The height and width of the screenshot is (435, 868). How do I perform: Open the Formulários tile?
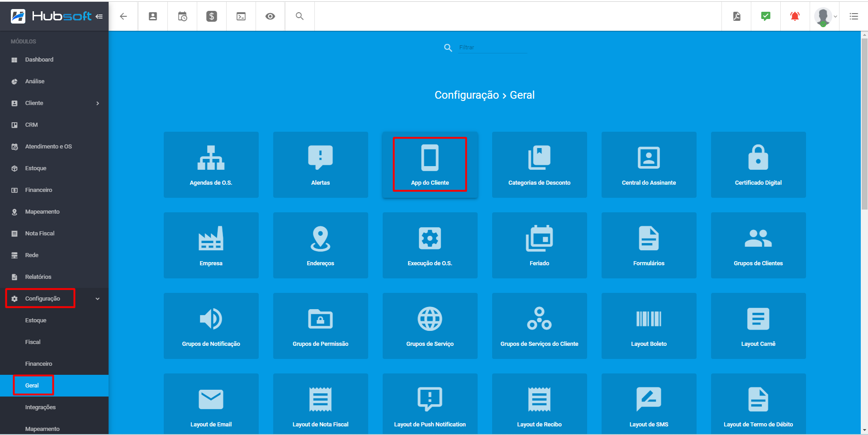click(x=649, y=245)
